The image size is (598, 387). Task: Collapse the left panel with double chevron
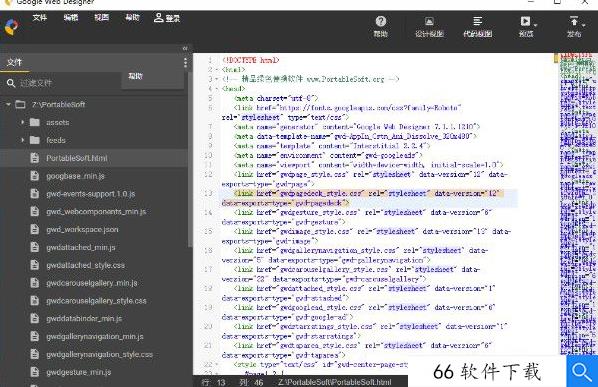[185, 48]
